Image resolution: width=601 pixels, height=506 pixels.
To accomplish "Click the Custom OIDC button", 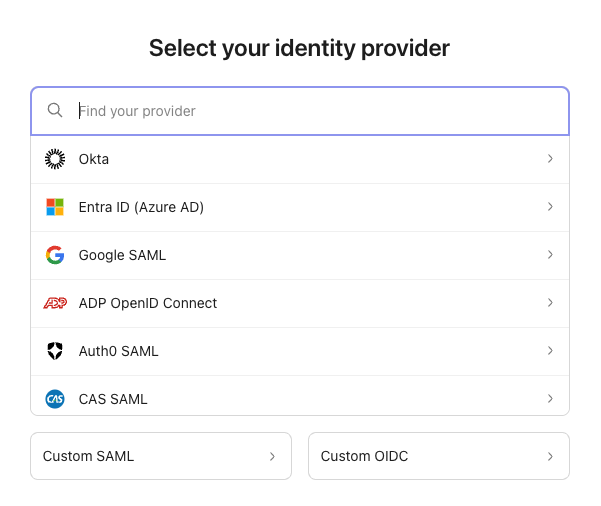I will tap(438, 456).
